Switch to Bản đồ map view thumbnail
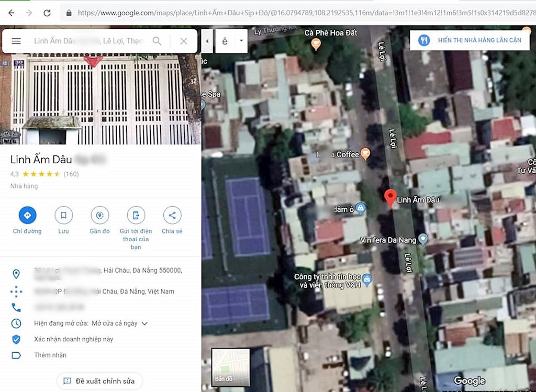 tap(230, 367)
